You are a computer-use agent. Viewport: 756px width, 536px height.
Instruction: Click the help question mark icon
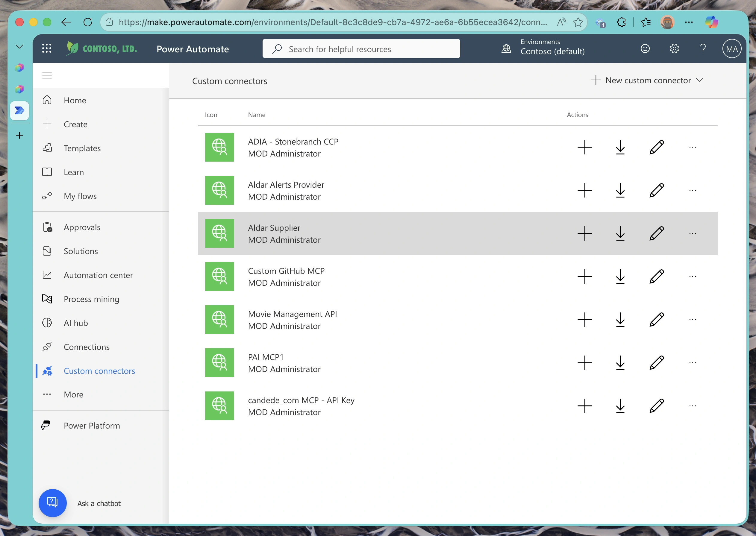coord(703,48)
